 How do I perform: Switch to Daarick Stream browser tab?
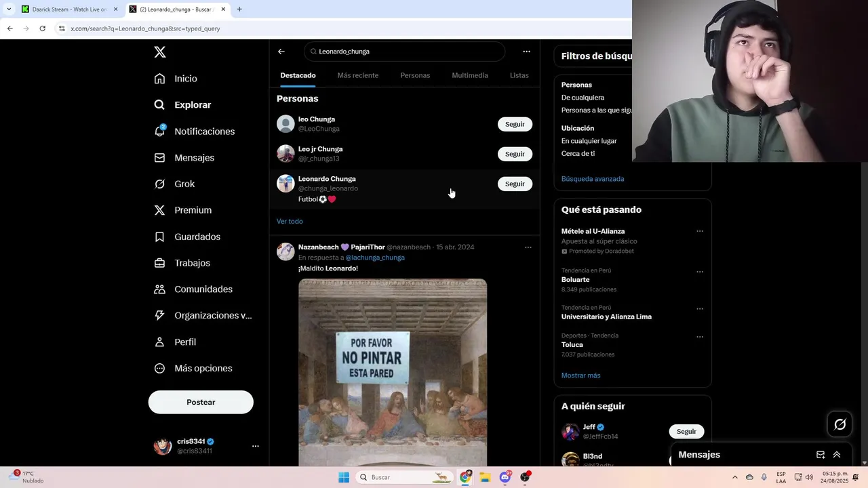tap(68, 9)
